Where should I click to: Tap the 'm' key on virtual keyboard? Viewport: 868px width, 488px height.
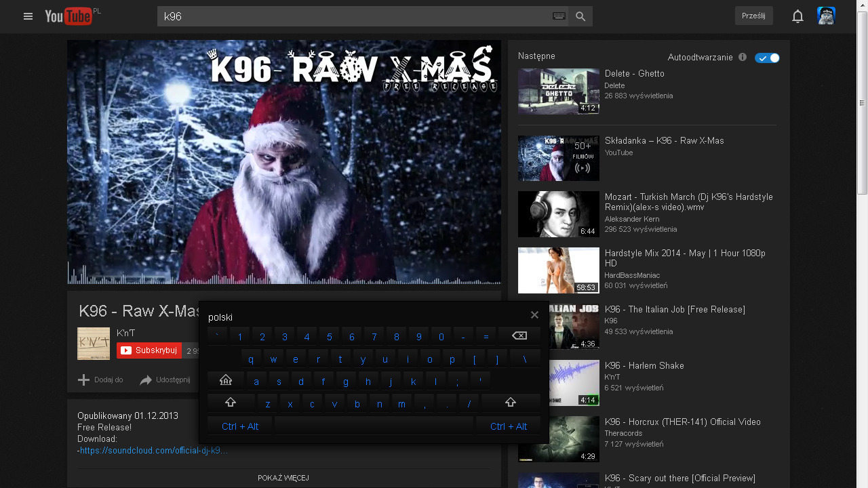click(x=401, y=403)
